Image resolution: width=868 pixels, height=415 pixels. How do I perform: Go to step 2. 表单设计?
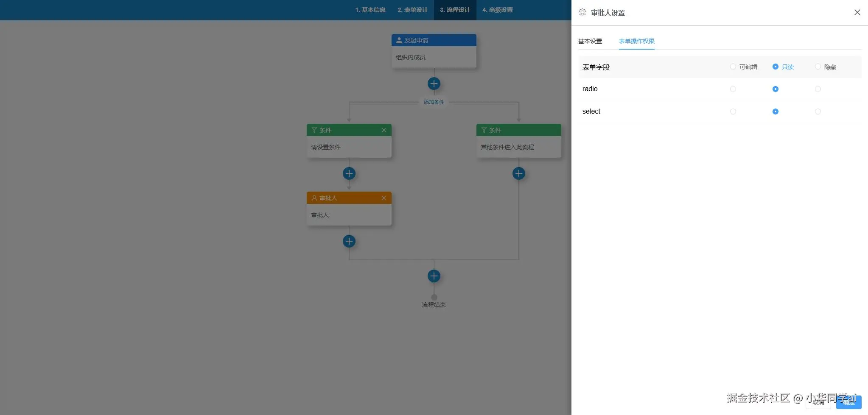coord(412,10)
